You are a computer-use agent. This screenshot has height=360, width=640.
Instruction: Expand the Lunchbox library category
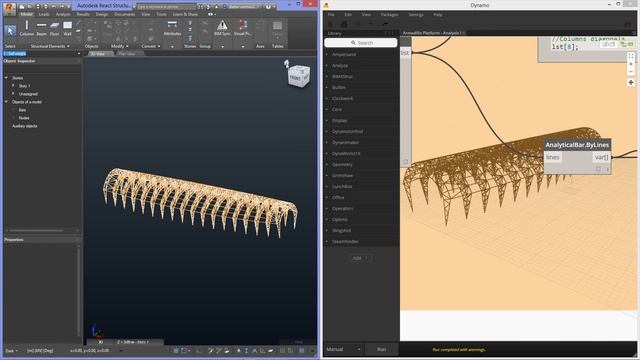(342, 187)
